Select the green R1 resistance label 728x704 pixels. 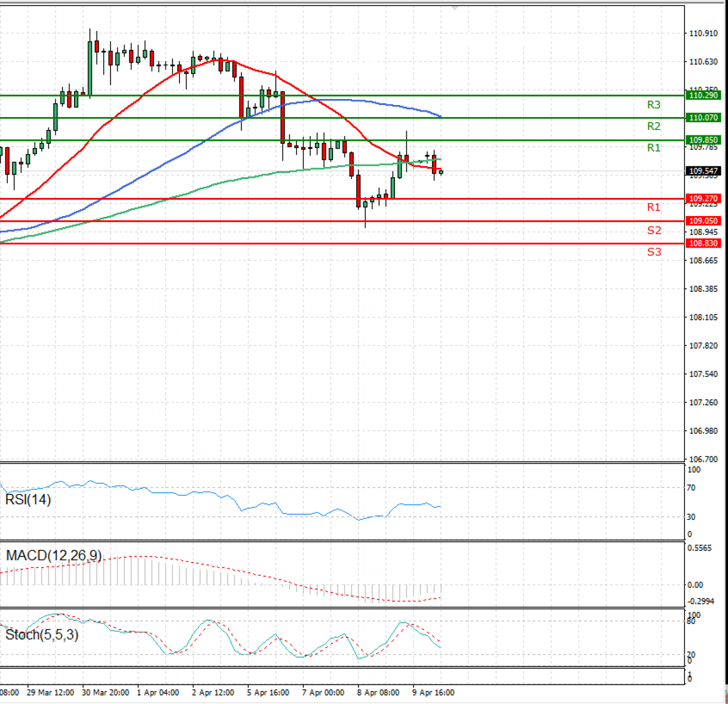653,148
